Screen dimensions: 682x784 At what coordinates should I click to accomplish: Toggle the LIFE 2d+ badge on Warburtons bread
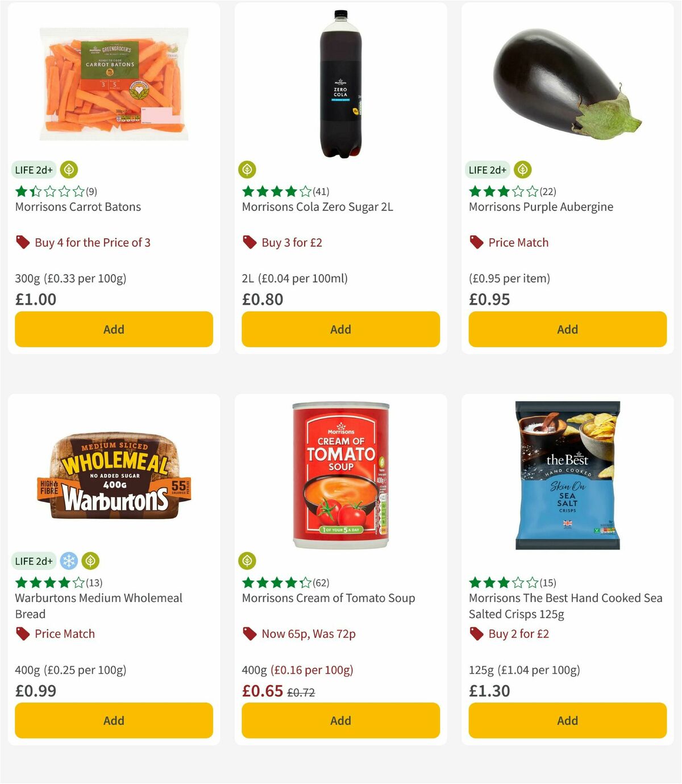tap(34, 561)
